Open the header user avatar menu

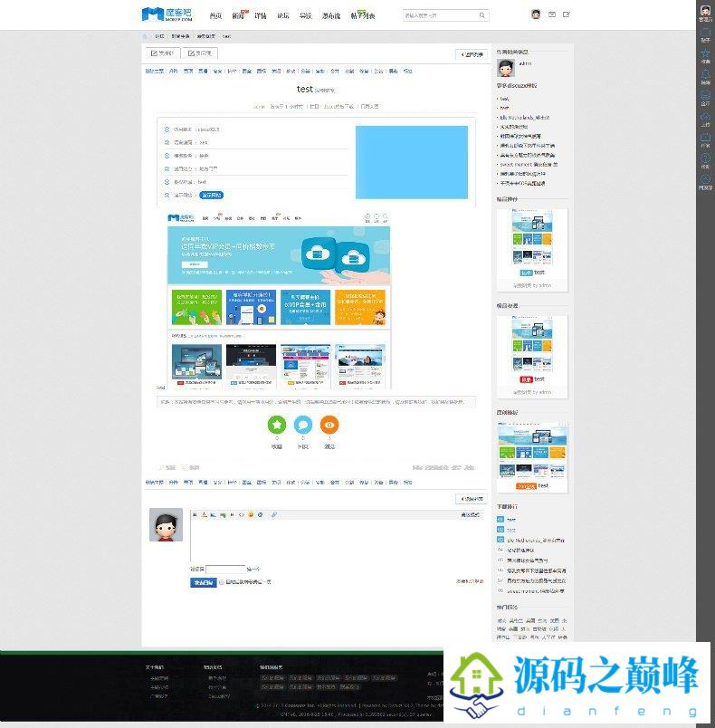536,14
